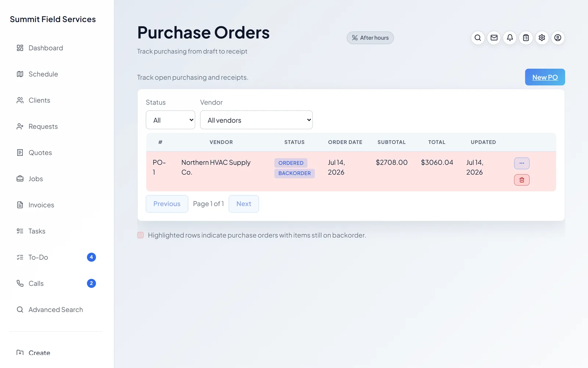Click the Advanced Search magnifier icon
Image resolution: width=588 pixels, height=368 pixels.
pos(20,309)
